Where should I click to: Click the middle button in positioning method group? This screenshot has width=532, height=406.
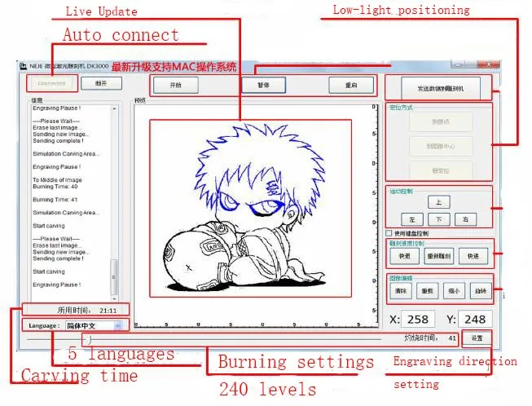[x=441, y=146]
